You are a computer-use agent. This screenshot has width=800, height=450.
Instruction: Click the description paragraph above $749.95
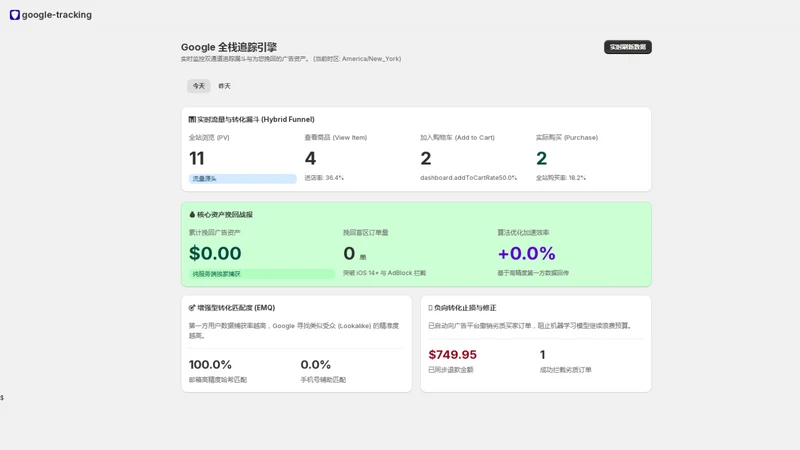pos(531,326)
